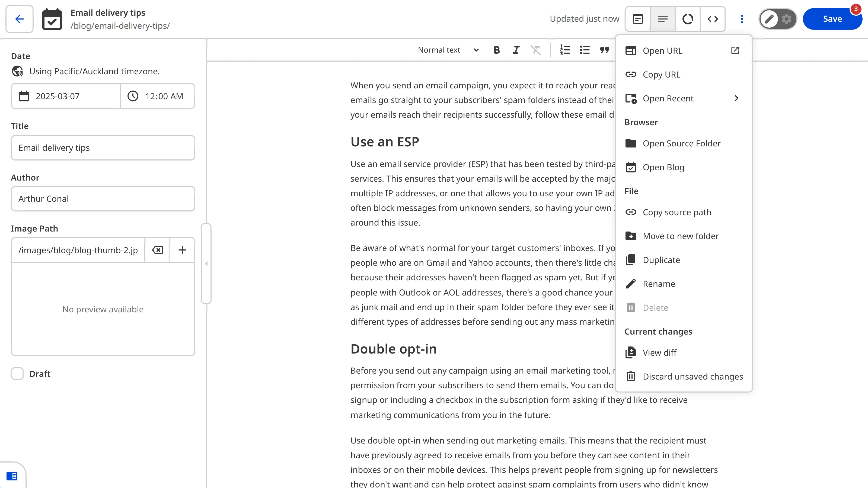The height and width of the screenshot is (488, 868).
Task: Collapse the left sidebar panel
Action: 206,264
